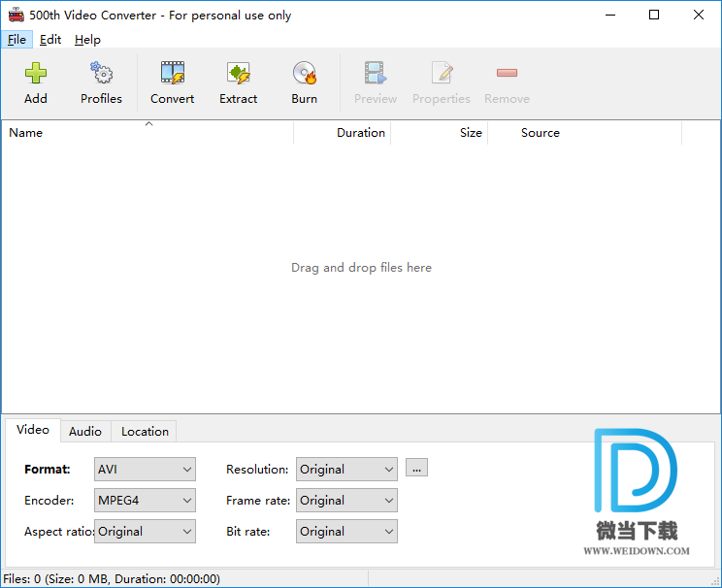Open the Help menu
The width and height of the screenshot is (722, 588).
point(87,40)
